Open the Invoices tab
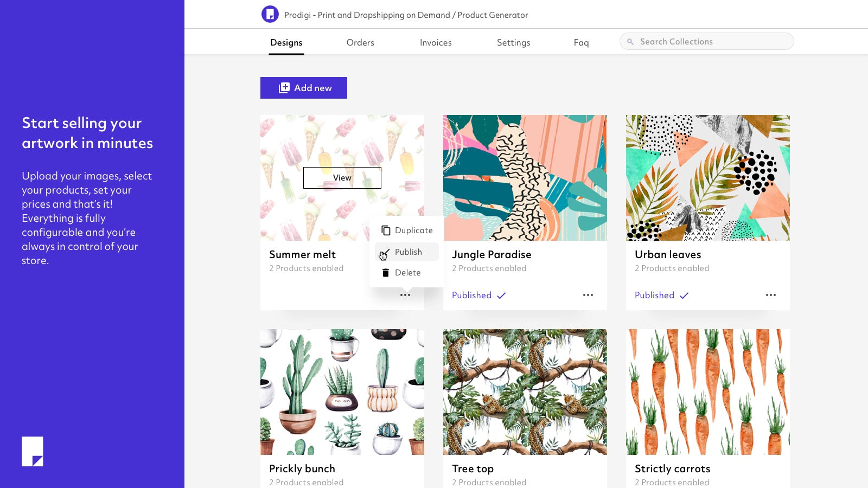This screenshot has width=868, height=488. click(436, 42)
